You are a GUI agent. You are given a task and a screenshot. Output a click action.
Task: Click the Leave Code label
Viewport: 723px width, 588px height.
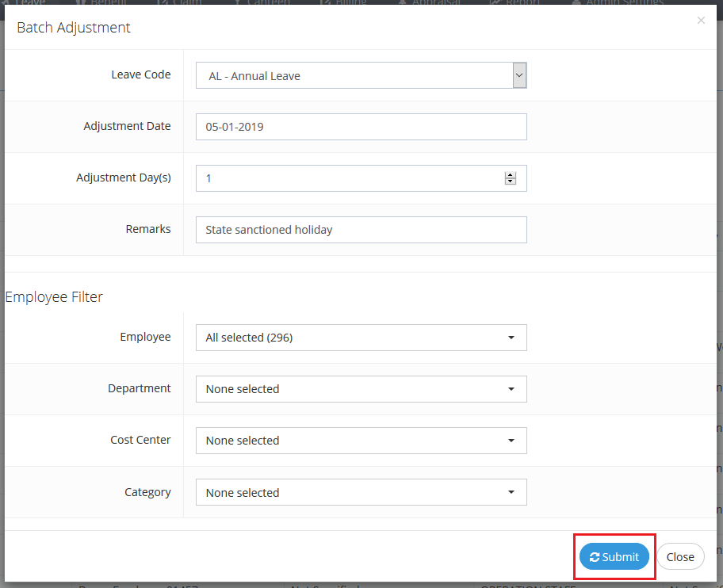(140, 74)
